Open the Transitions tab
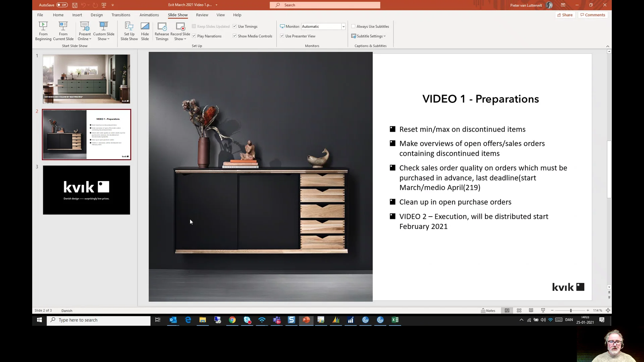 pos(121,15)
